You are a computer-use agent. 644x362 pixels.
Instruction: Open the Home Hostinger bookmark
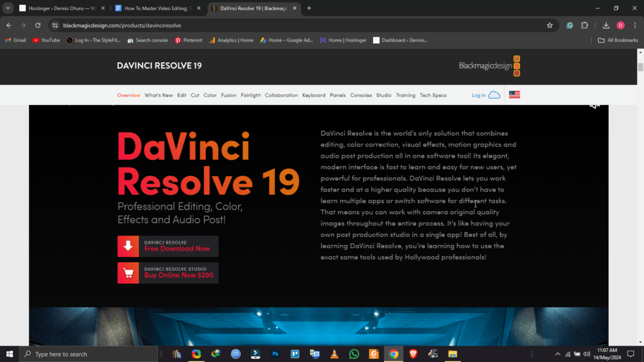point(343,40)
